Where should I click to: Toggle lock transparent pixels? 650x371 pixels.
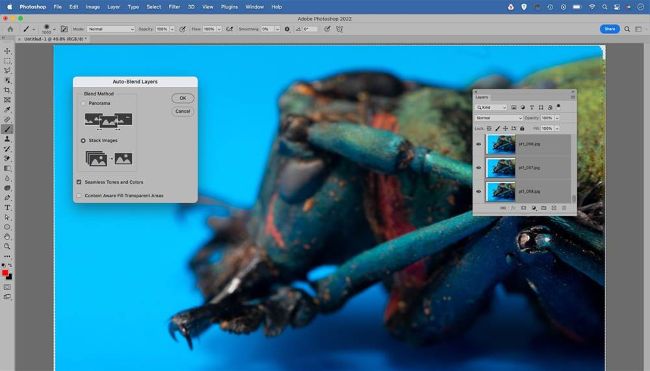[x=489, y=129]
